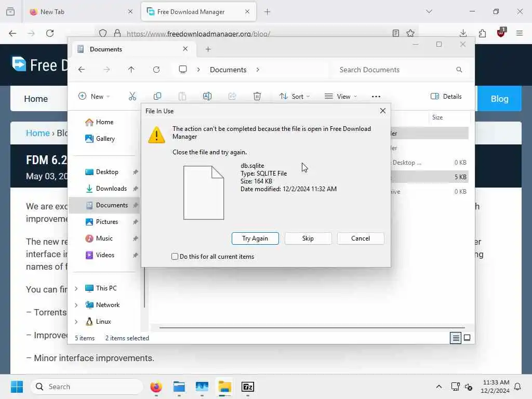Switch to large thumbnails view icon in status bar
This screenshot has height=399, width=532.
467,338
